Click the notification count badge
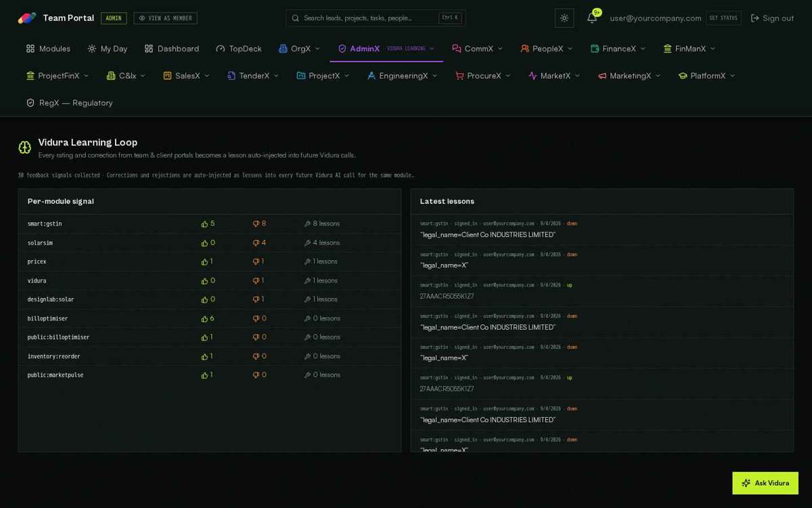 click(x=597, y=12)
